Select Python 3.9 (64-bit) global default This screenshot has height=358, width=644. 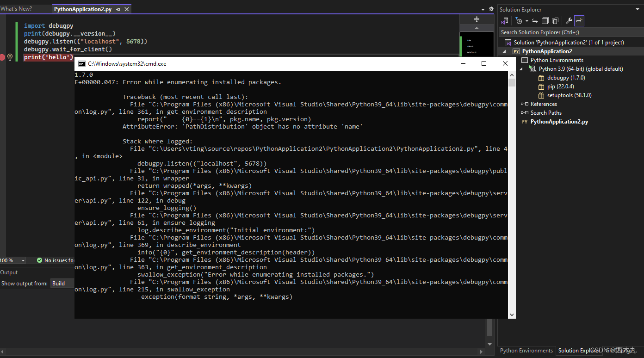581,69
